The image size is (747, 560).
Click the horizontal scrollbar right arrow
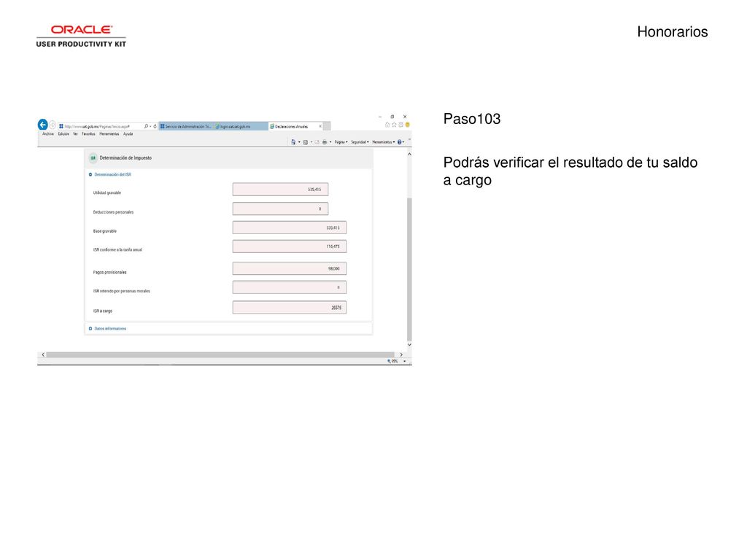click(x=401, y=355)
